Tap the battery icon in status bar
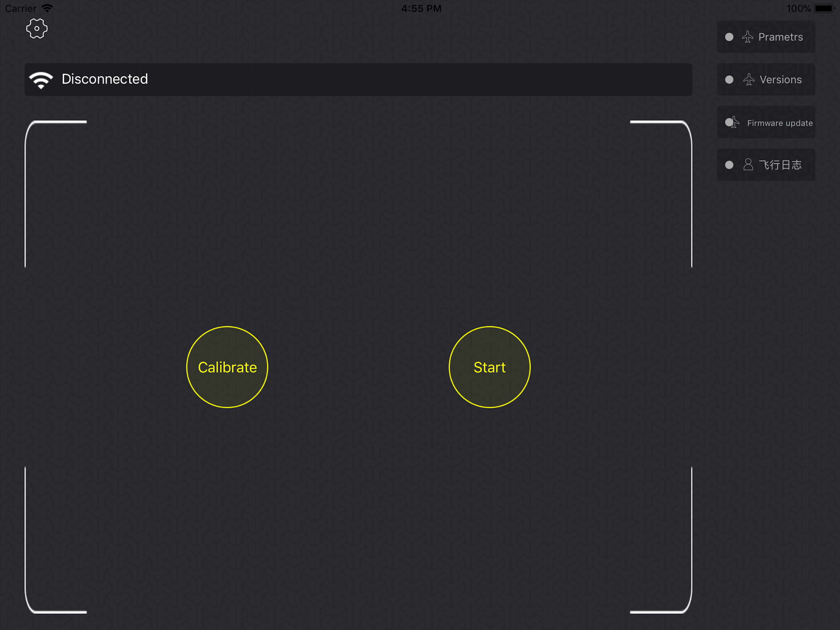The image size is (840, 630). (x=823, y=8)
